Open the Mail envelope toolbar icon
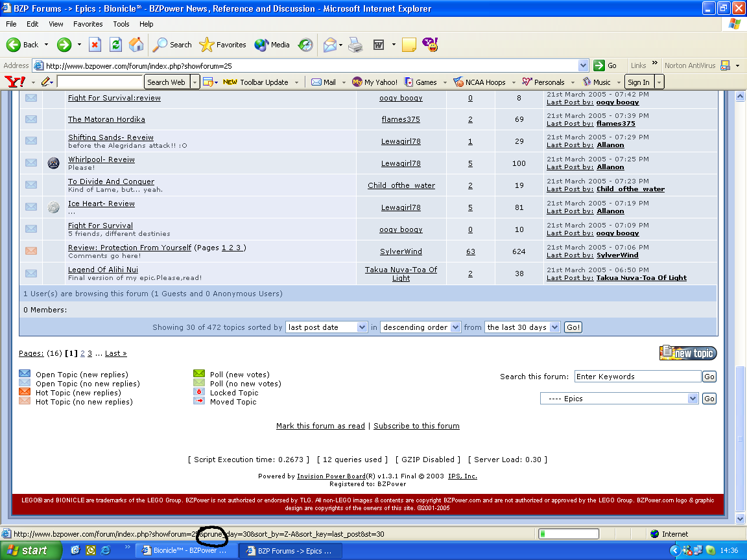Screen dimensions: 747x560 (329, 45)
